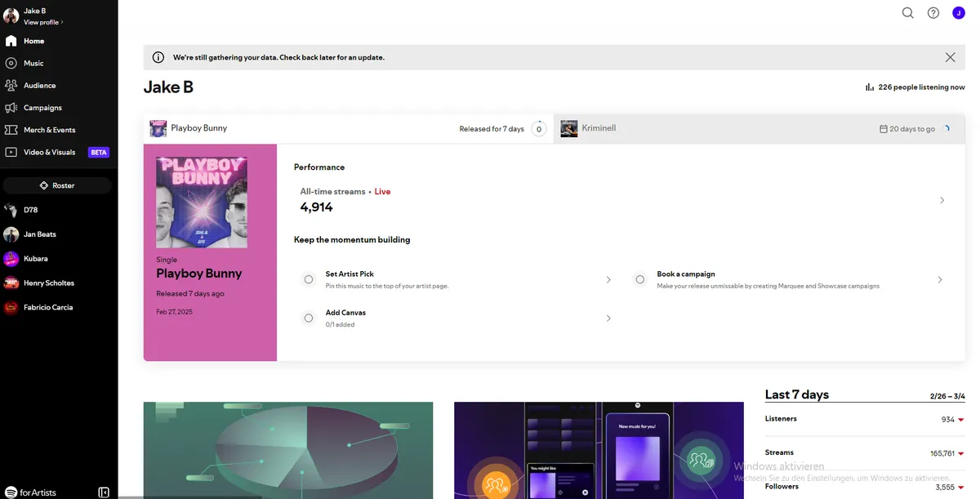Open Set Artist Pick chevron arrow
The width and height of the screenshot is (980, 499).
(608, 279)
